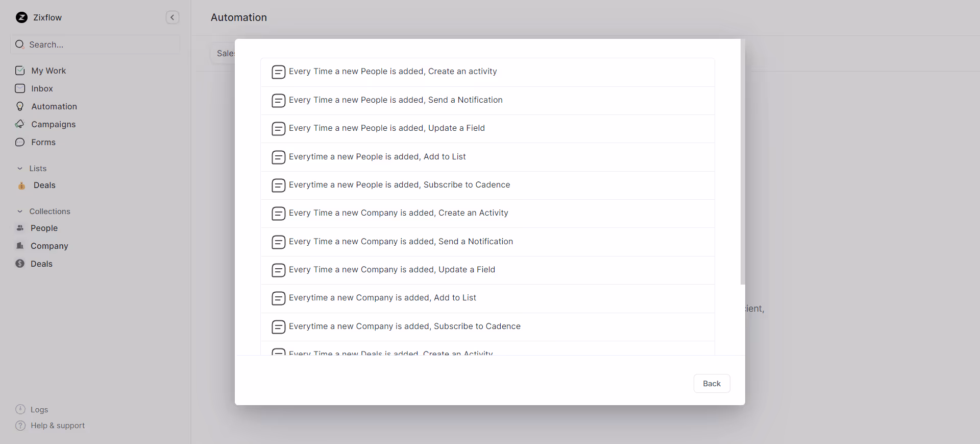This screenshot has width=980, height=444.
Task: Click the Collections section heading
Action: click(x=50, y=212)
